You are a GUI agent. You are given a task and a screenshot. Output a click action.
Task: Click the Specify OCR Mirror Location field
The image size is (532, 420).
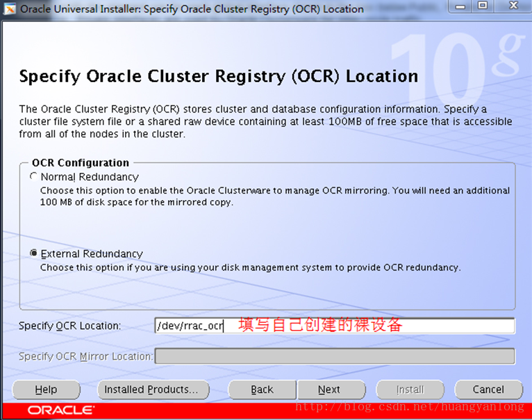pyautogui.click(x=335, y=356)
